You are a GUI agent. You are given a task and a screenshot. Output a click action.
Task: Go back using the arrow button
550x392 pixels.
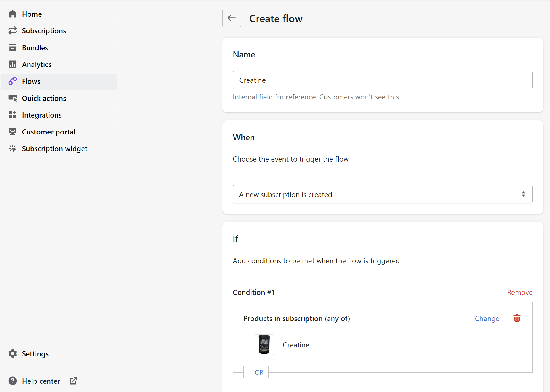[x=232, y=18]
